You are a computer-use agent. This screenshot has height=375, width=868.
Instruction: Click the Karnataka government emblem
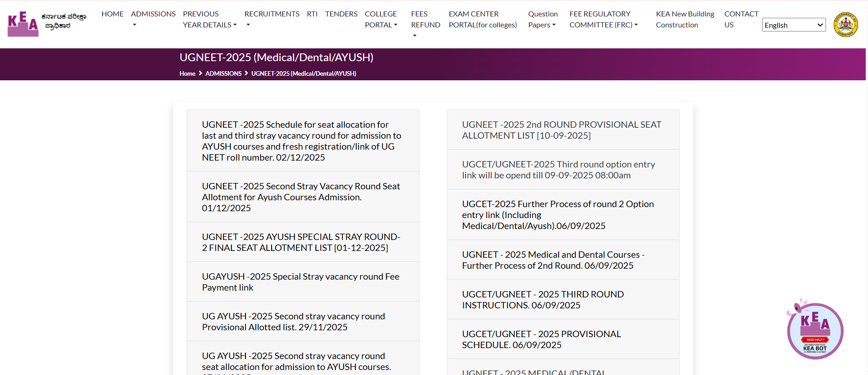846,25
